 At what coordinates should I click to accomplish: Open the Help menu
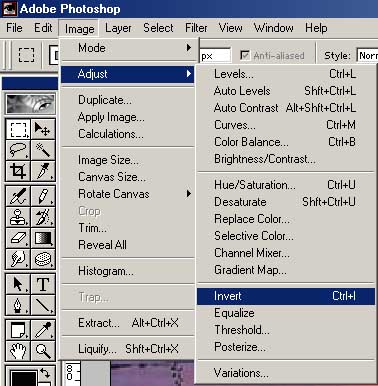[316, 28]
